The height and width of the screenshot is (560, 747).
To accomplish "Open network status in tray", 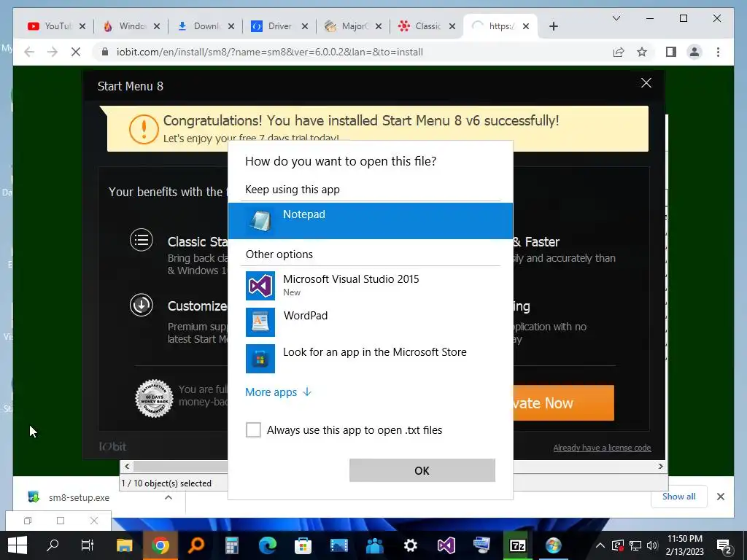I will (x=635, y=545).
